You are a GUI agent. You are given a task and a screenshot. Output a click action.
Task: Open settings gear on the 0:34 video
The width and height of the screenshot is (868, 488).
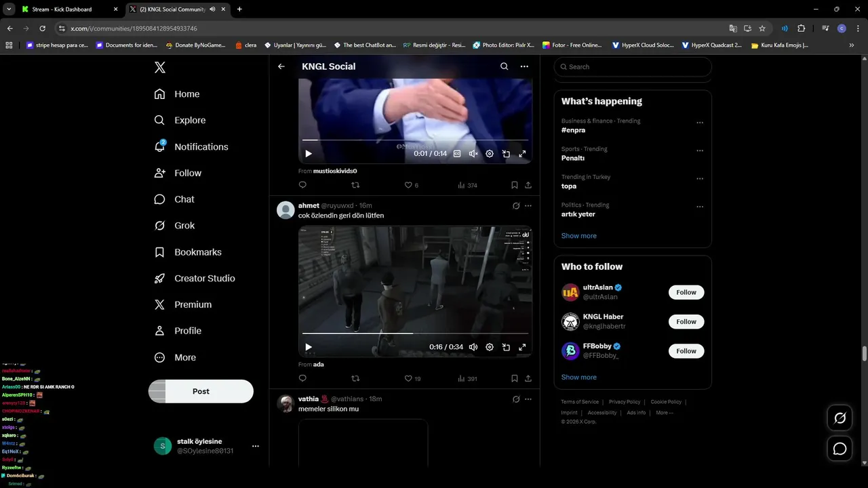[490, 347]
